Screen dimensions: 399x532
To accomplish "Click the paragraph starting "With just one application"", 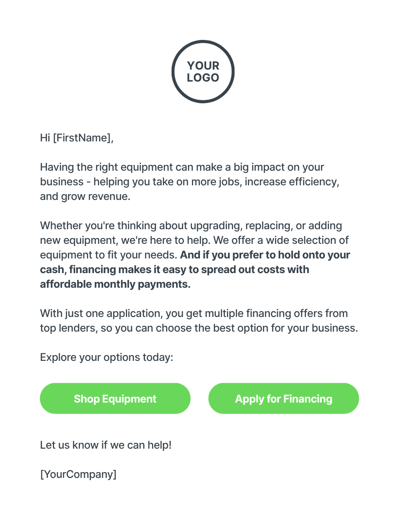I will tap(199, 321).
